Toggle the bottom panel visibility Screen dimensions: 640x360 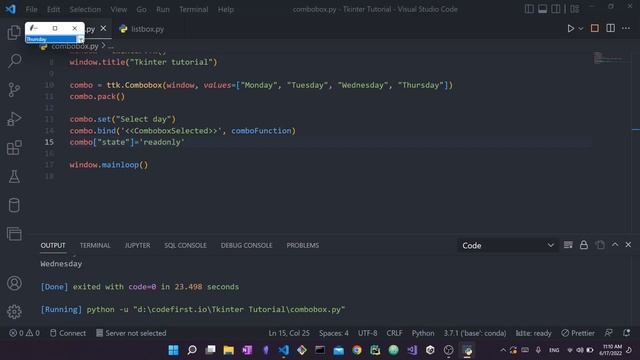coord(542,9)
